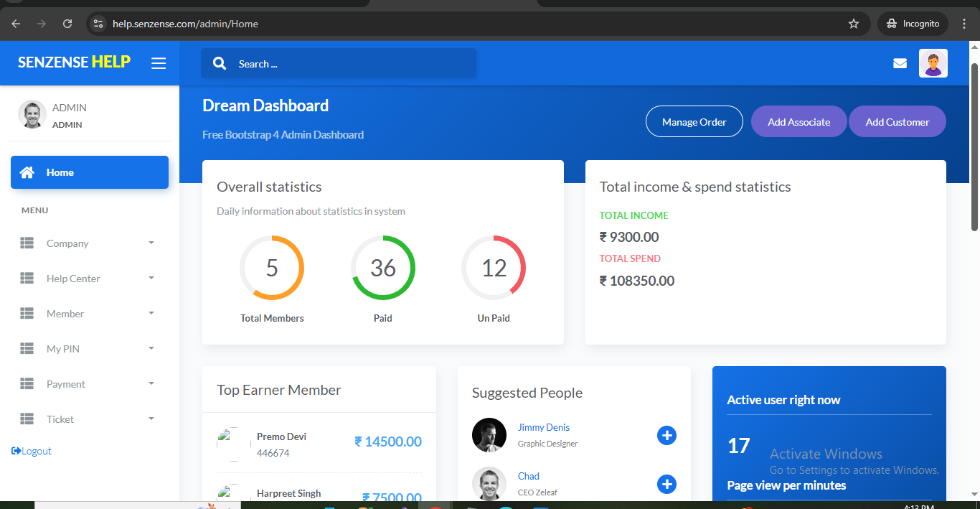The width and height of the screenshot is (980, 509).
Task: Open the Chrome three-dot menu
Action: (x=963, y=24)
